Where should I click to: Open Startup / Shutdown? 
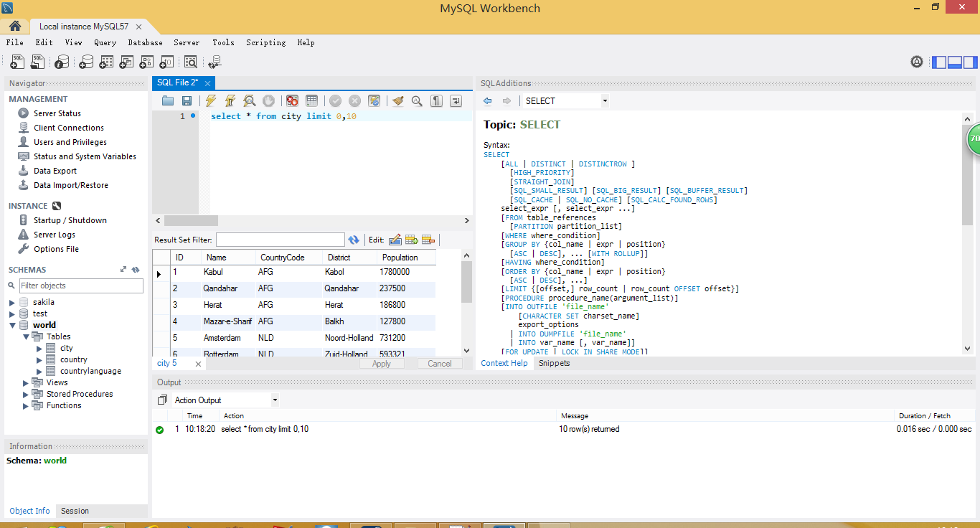70,220
